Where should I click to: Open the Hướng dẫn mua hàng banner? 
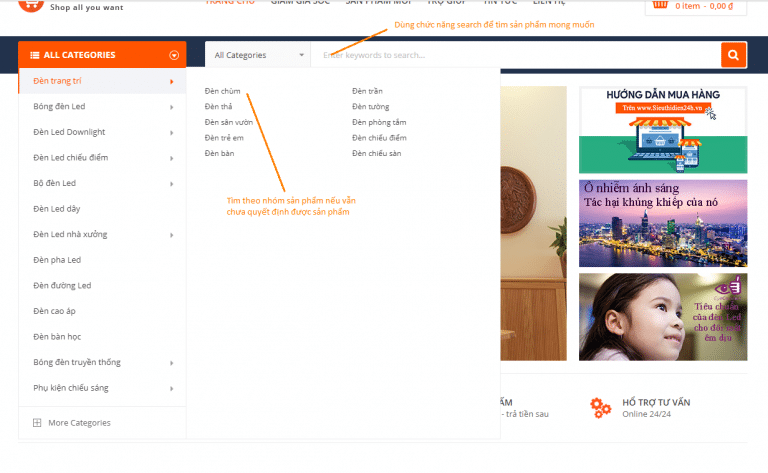(662, 130)
